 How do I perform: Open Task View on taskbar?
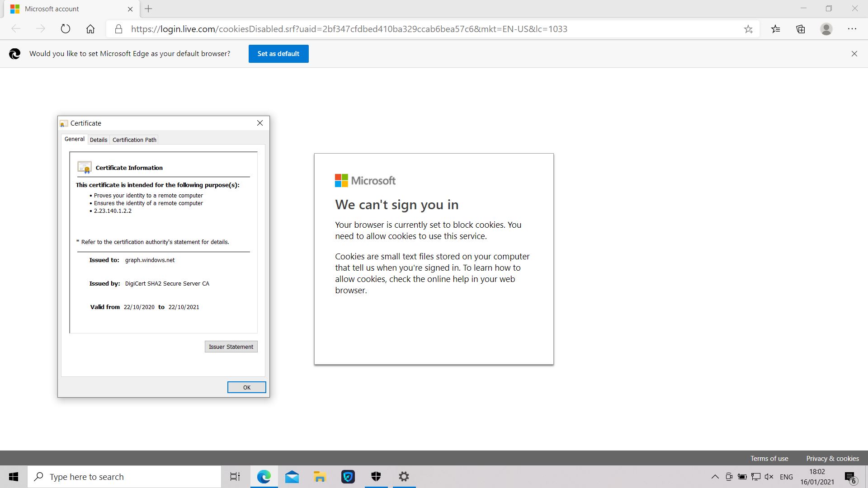[235, 477]
